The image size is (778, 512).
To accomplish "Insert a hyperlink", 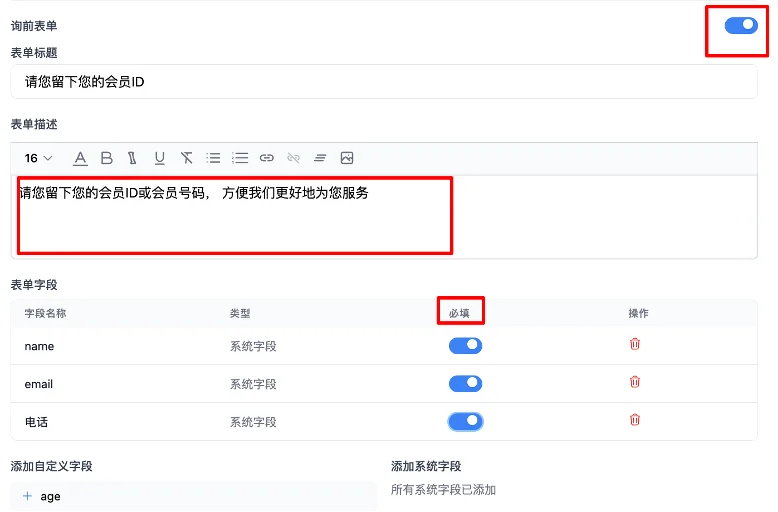I will [x=267, y=158].
